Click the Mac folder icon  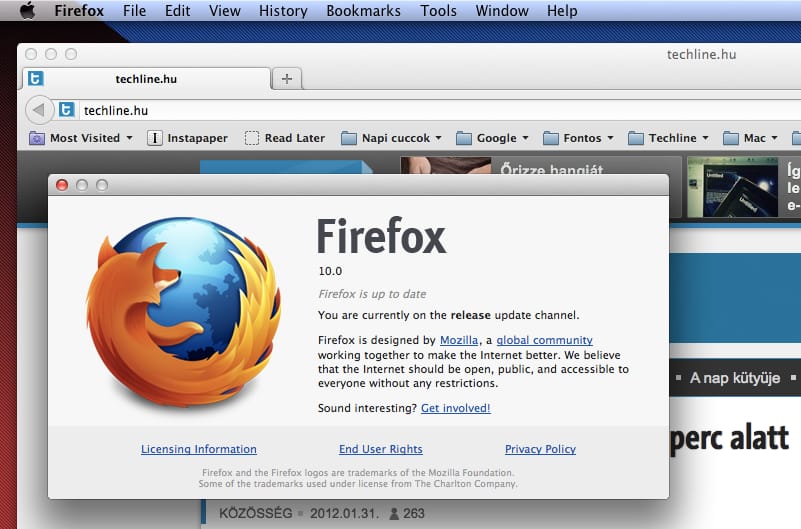pyautogui.click(x=731, y=138)
